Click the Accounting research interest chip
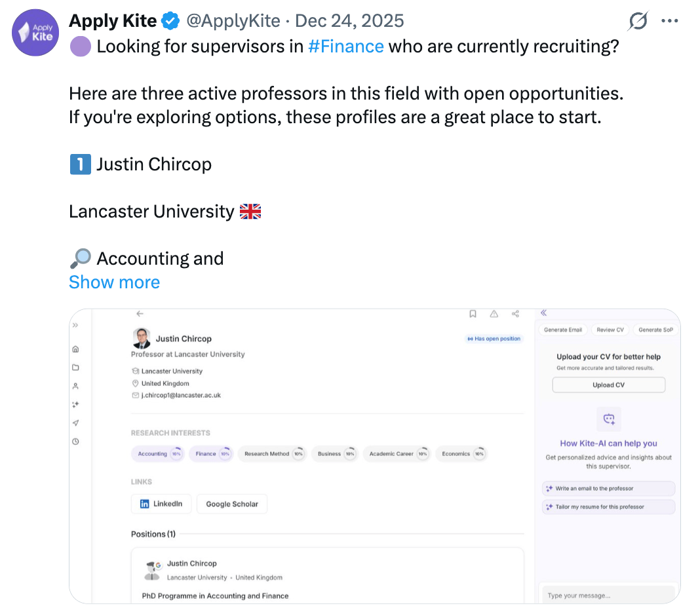The image size is (700, 612). (157, 453)
